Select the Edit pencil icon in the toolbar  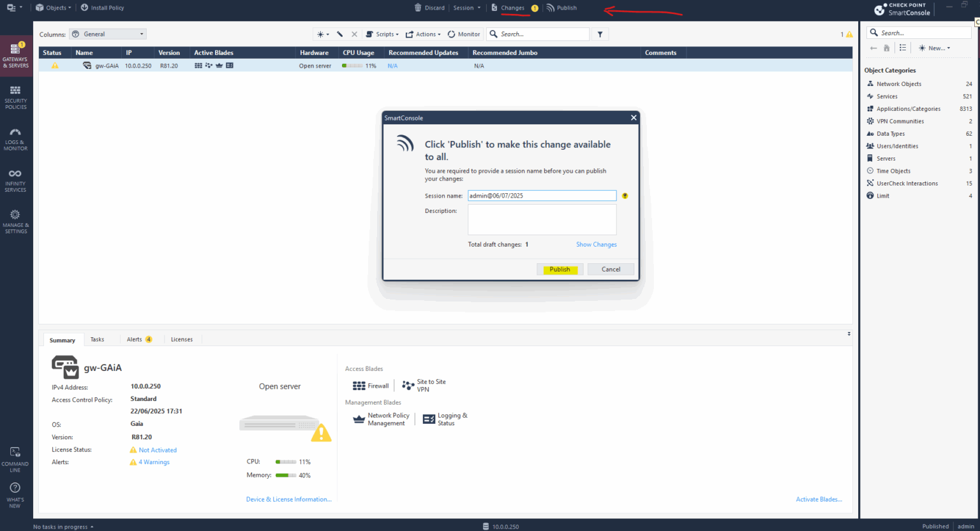click(x=339, y=34)
